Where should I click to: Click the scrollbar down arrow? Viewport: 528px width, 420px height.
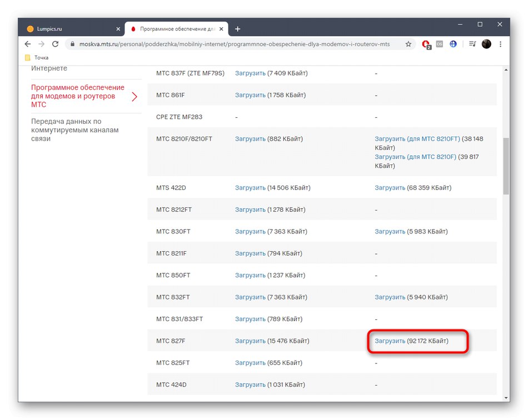click(506, 398)
